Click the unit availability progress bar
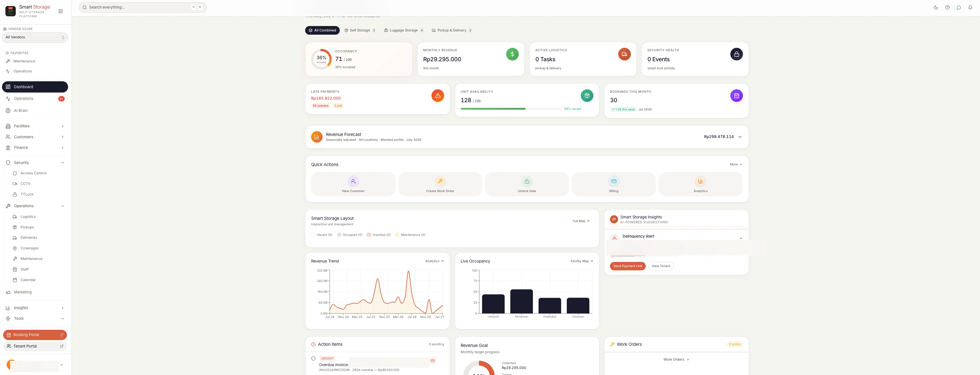This screenshot has height=375, width=980. pos(511,109)
